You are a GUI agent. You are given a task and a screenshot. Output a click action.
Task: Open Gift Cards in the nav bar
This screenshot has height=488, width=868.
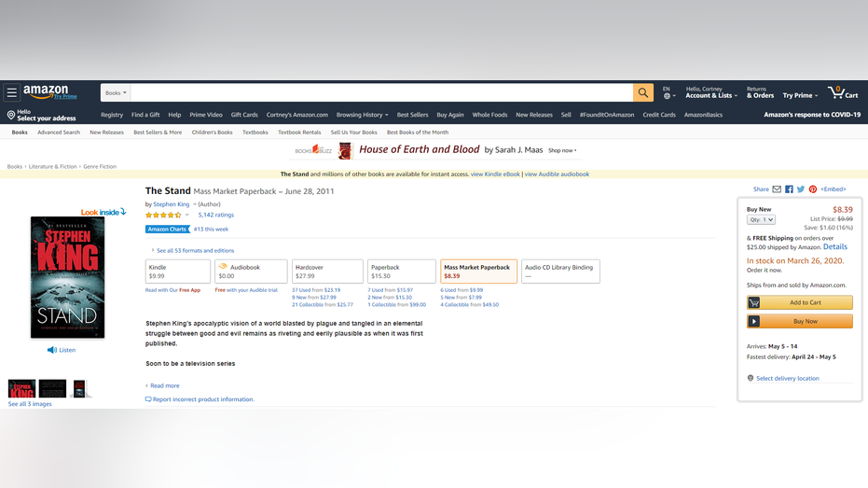(244, 115)
